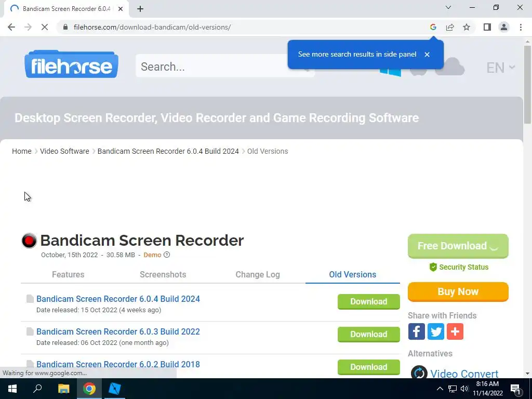Open the Video Convert alternative
532x399 pixels.
[464, 374]
